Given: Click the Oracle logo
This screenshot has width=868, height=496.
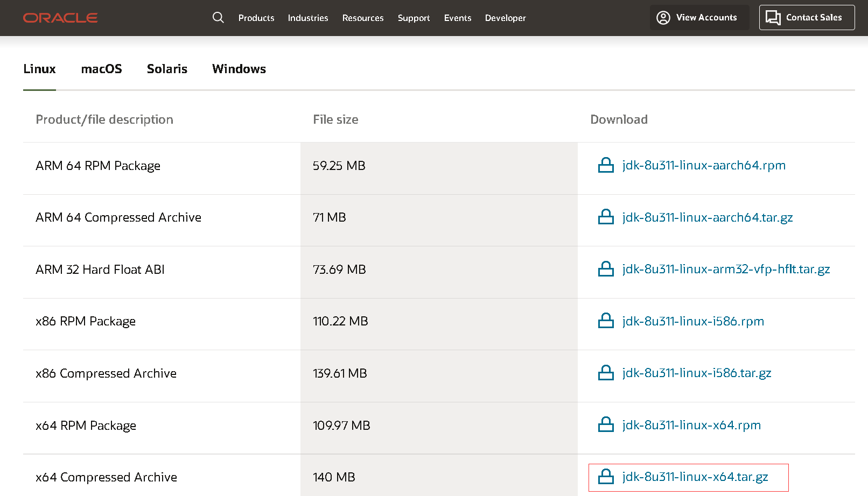Looking at the screenshot, I should click(x=60, y=18).
